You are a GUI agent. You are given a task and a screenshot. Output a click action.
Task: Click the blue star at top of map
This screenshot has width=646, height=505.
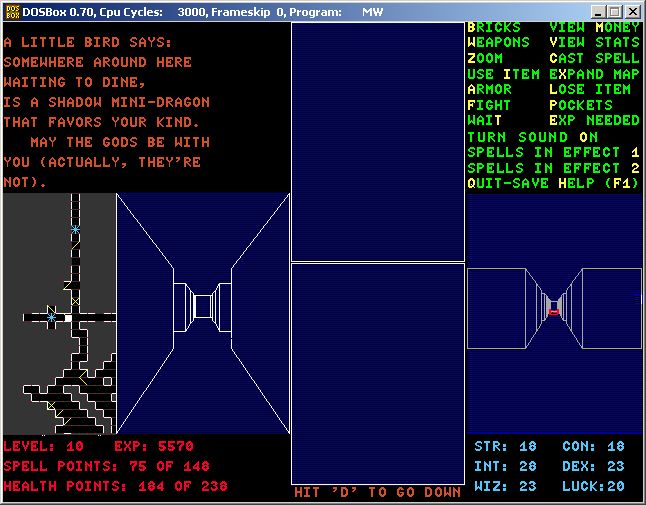(75, 230)
